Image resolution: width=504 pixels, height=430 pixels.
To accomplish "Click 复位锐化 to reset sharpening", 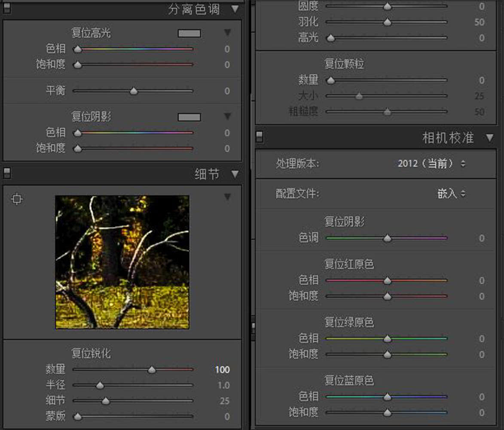I will point(92,353).
